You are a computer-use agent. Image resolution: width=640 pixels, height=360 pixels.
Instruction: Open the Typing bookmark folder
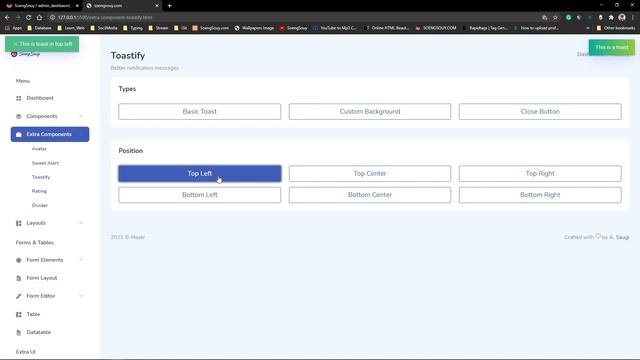133,28
